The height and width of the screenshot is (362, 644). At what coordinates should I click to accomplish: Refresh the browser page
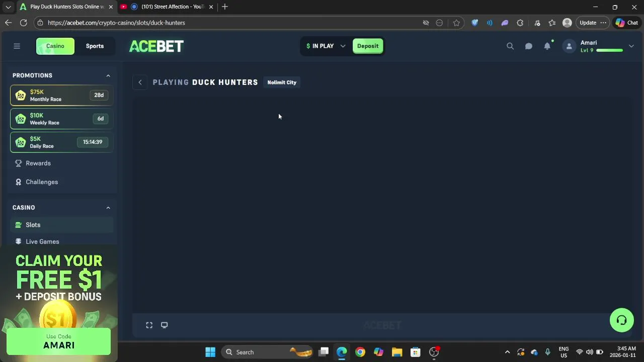23,23
